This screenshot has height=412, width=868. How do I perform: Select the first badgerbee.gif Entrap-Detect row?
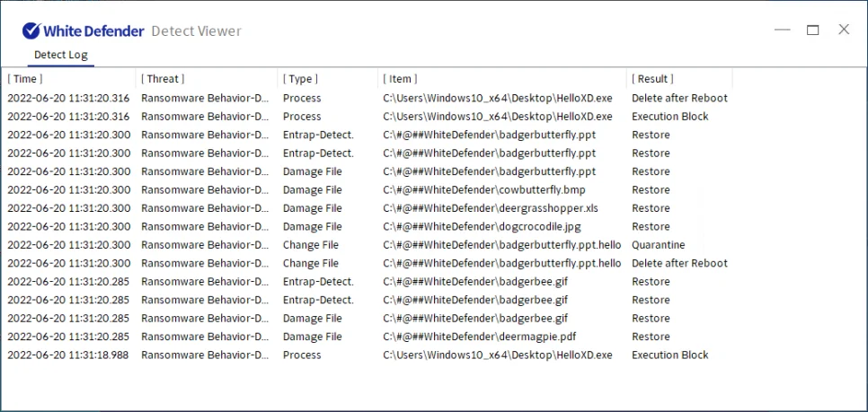tap(475, 282)
